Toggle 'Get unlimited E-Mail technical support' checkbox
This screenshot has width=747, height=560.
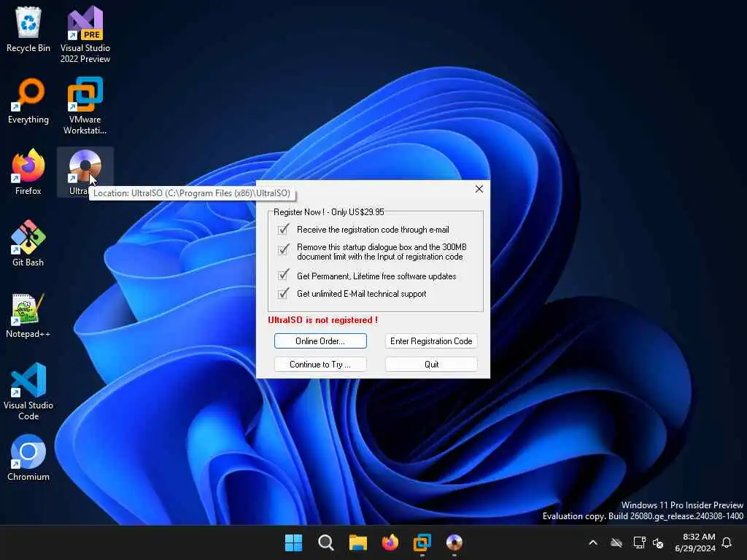point(284,293)
